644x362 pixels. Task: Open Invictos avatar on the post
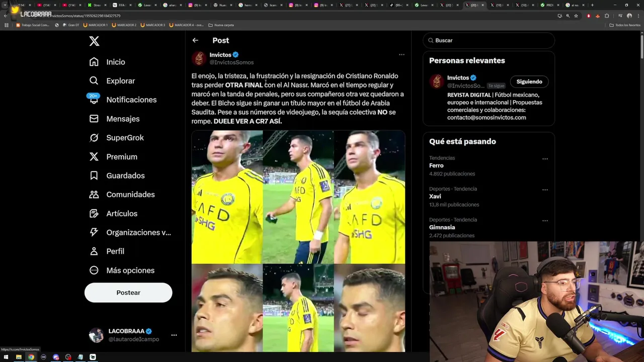199,58
